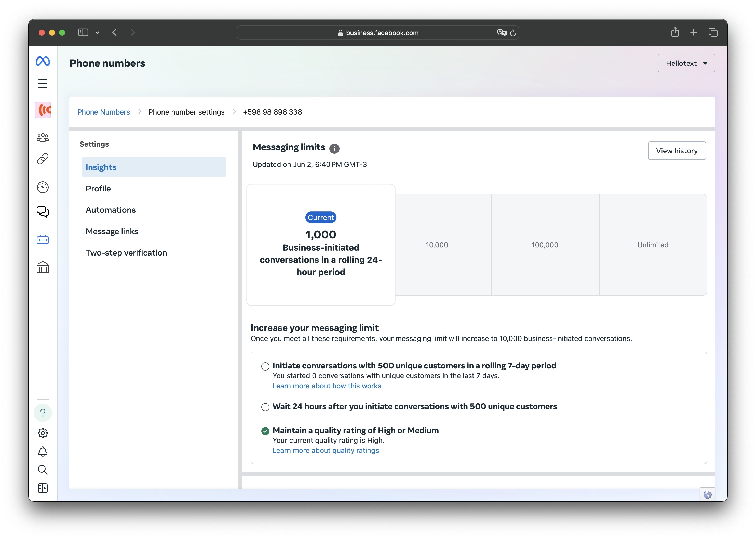
Task: Expand Safari sidebar options chevron
Action: (97, 33)
